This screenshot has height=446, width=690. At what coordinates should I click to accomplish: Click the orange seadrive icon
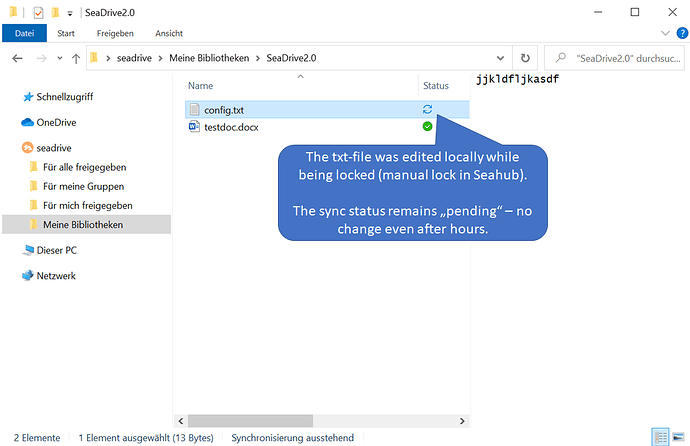(x=27, y=148)
